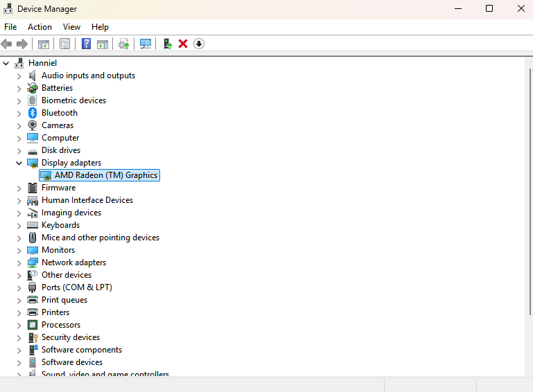533x392 pixels.
Task: Click the Firmware chip icon
Action: [33, 188]
